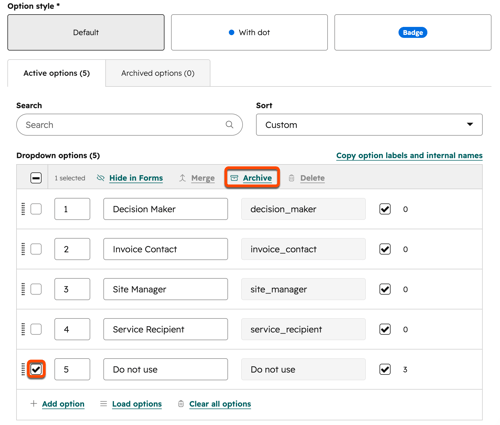
Task: Edit the order number field showing 2
Action: (x=72, y=249)
